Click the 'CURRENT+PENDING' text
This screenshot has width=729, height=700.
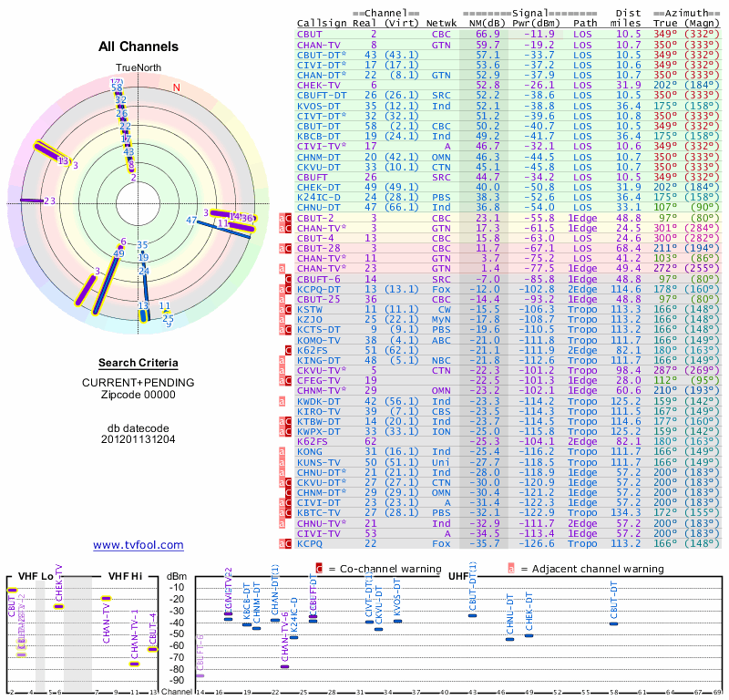click(139, 383)
